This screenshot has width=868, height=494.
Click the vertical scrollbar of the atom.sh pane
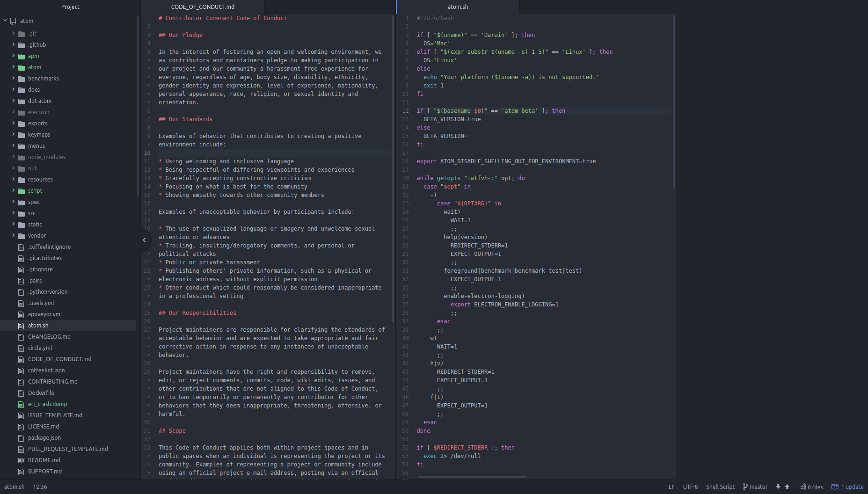coord(674,102)
